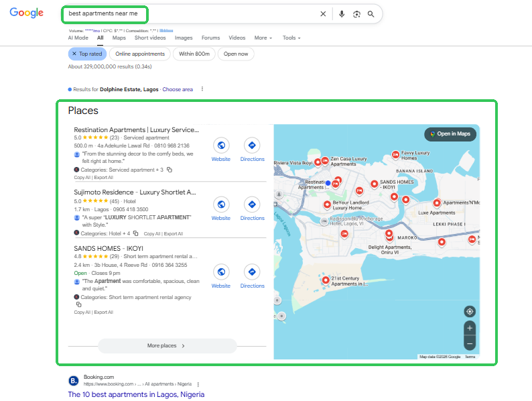
Task: Focus the search input field
Action: 188,13
